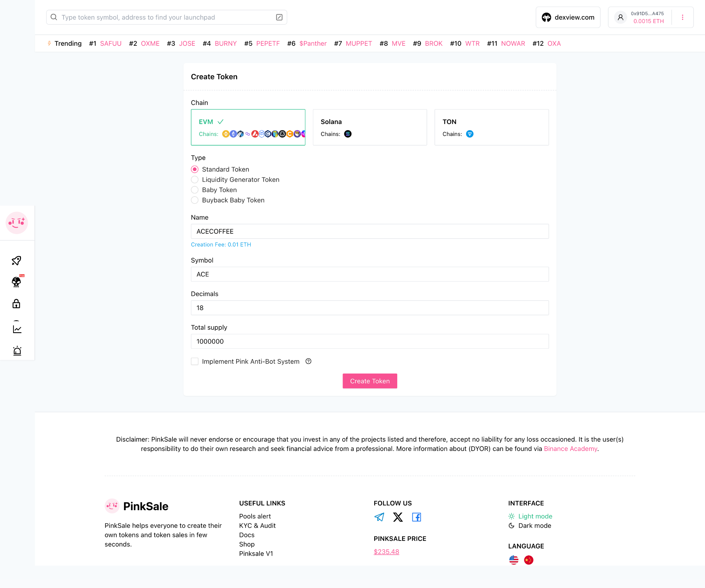Image resolution: width=705 pixels, height=588 pixels.
Task: Enable the Implement Pink Anti-Bot System checkbox
Action: [x=194, y=361]
